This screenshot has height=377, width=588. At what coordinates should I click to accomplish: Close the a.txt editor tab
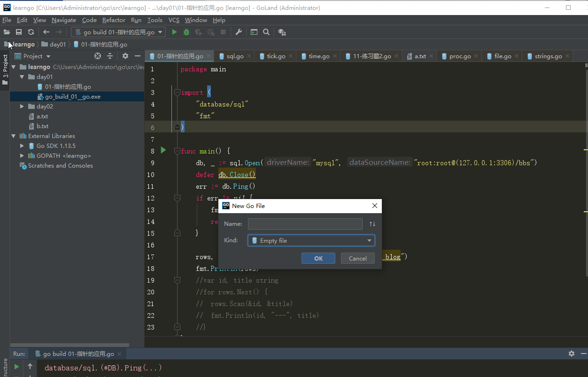pos(431,56)
